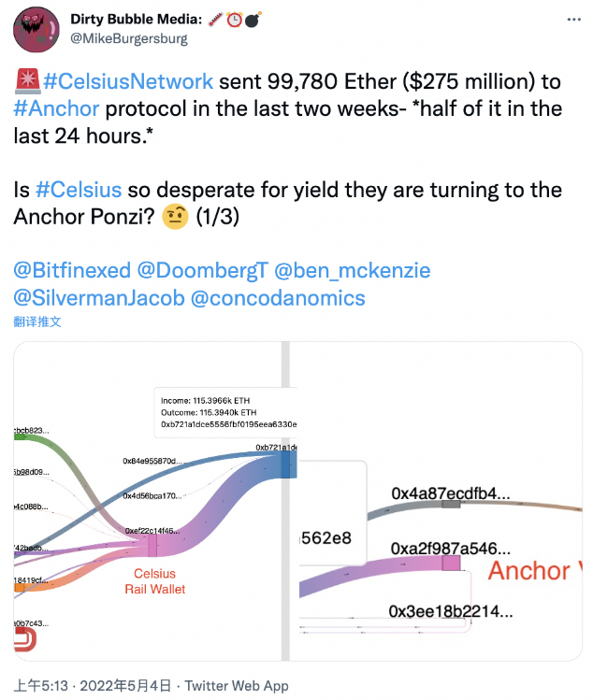Open the tweet's three-dot more menu

click(x=573, y=20)
